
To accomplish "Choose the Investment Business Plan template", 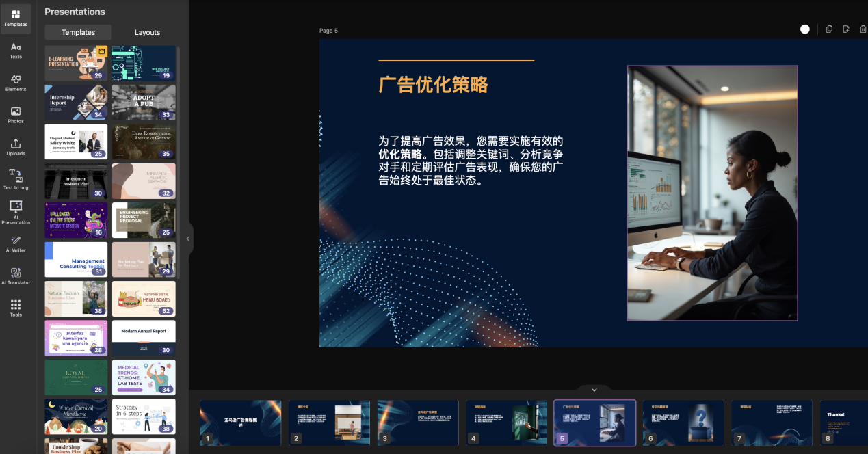I will (x=76, y=181).
